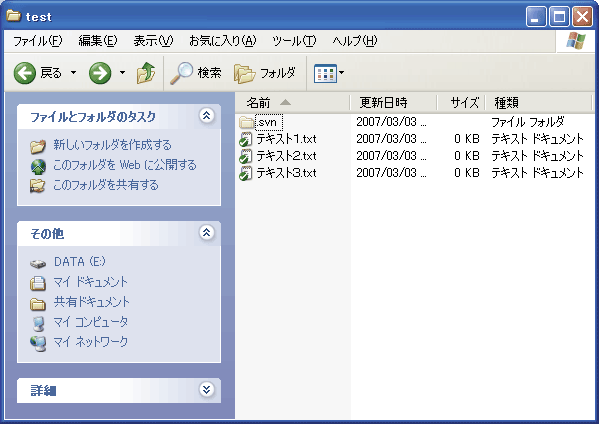Click the green Forward arrow icon

[100, 73]
